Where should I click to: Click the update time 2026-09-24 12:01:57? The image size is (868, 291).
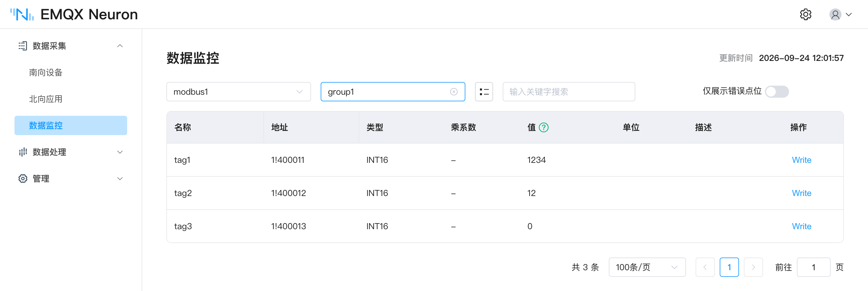[x=801, y=58]
